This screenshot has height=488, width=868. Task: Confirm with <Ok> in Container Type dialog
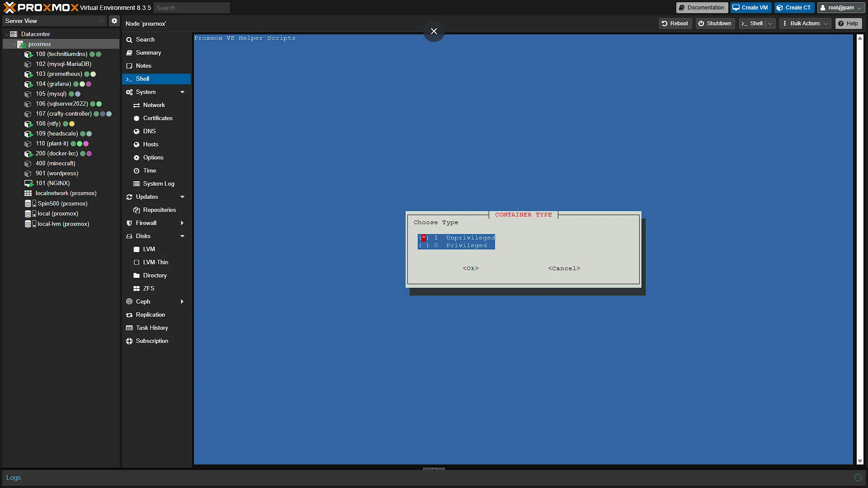(471, 268)
